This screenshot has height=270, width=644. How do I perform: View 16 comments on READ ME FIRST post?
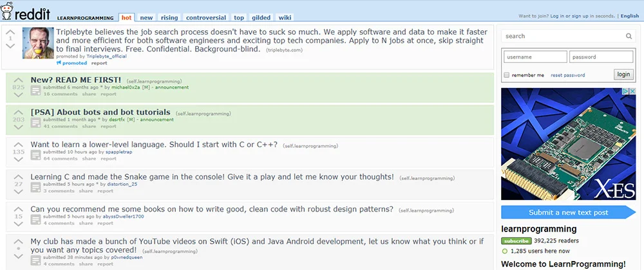(61, 94)
